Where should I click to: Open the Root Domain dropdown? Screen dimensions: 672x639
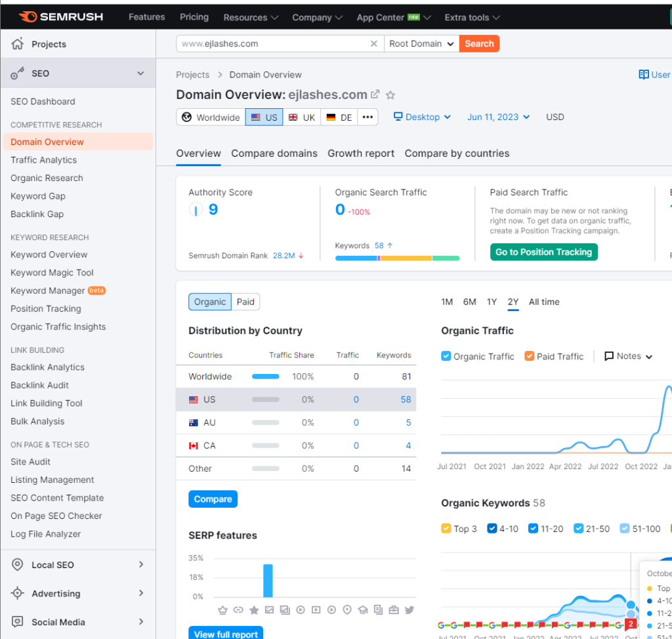point(422,44)
